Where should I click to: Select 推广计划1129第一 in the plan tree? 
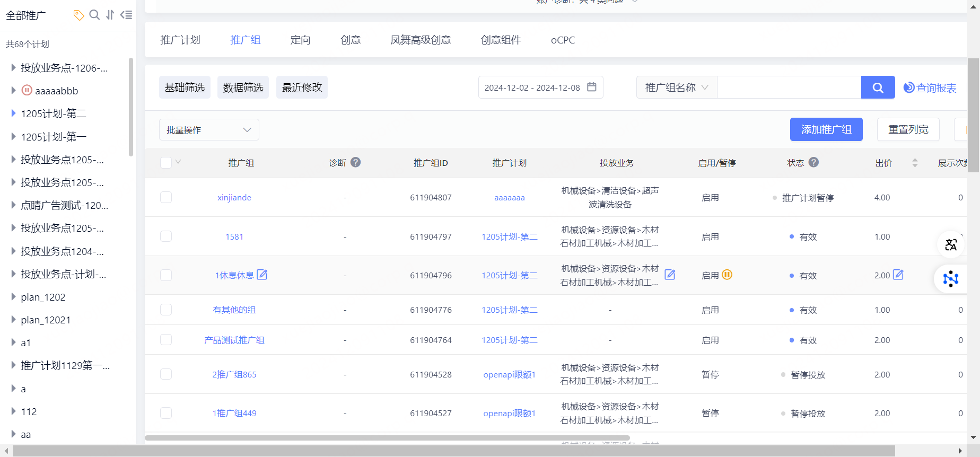(x=65, y=365)
